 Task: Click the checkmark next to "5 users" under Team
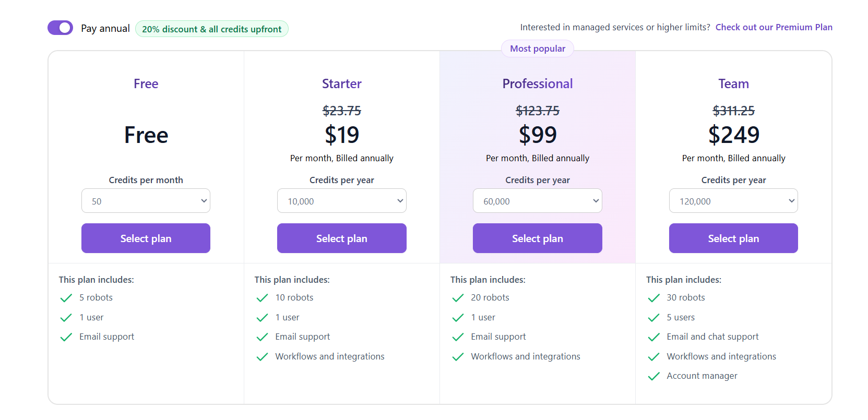tap(653, 317)
